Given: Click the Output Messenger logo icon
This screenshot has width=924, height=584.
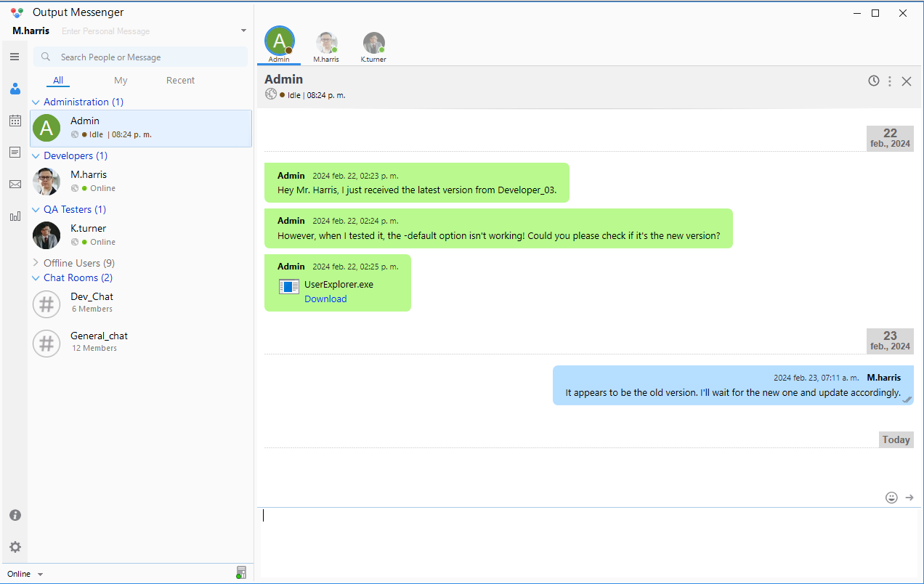Looking at the screenshot, I should click(17, 12).
